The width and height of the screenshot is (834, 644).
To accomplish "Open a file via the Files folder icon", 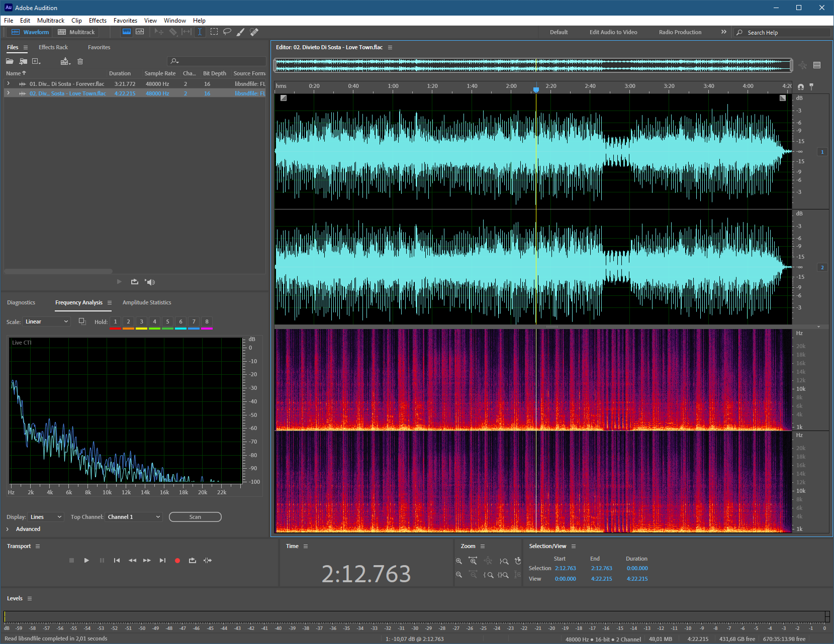I will [10, 61].
